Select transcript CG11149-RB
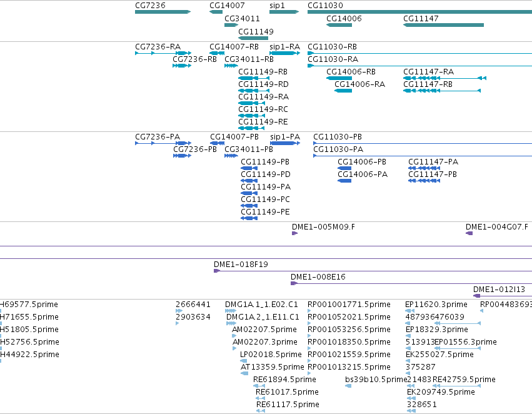 [x=263, y=71]
